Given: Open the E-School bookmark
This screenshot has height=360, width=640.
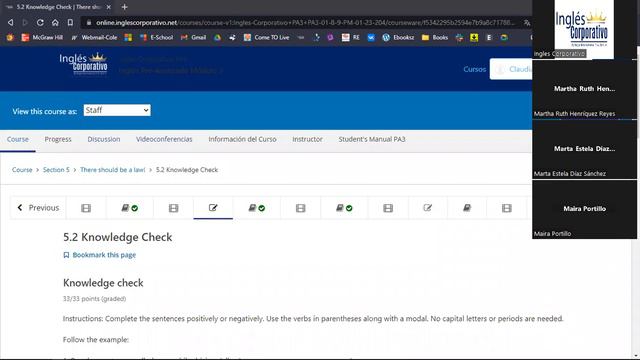Looking at the screenshot, I should pos(156,37).
